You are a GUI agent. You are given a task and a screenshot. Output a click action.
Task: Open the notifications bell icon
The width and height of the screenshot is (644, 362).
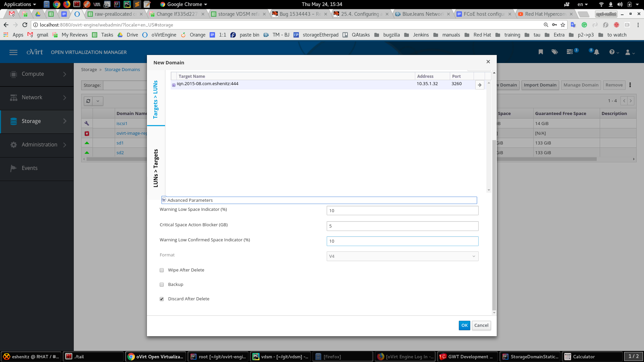[x=596, y=52]
